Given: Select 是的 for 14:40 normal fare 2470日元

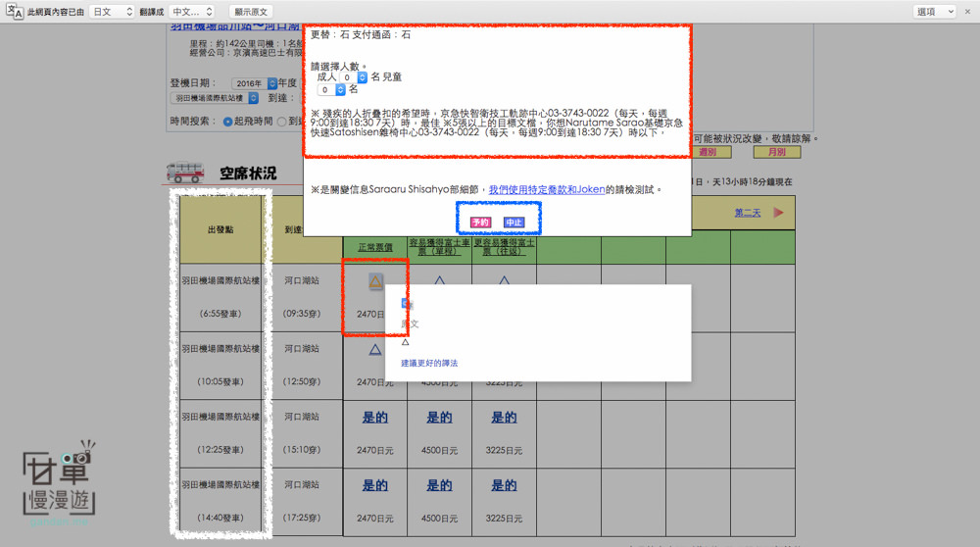Looking at the screenshot, I should pyautogui.click(x=375, y=486).
